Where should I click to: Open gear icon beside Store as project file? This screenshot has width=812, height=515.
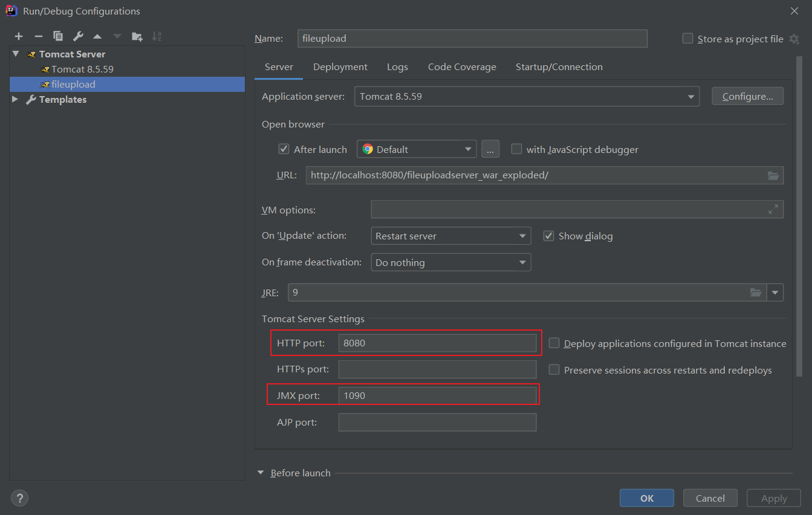click(794, 39)
